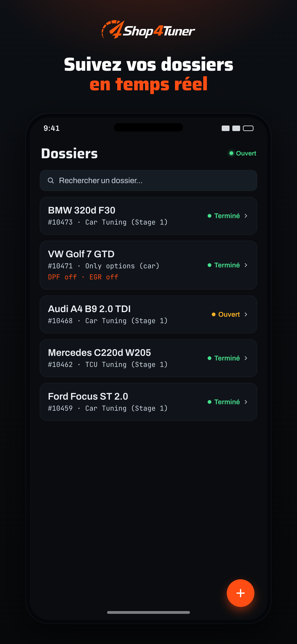Screen dimensions: 297x644
Task: Click #10462 · TCU Tuning (Stage 1) subtitle
Action: [x=108, y=365]
